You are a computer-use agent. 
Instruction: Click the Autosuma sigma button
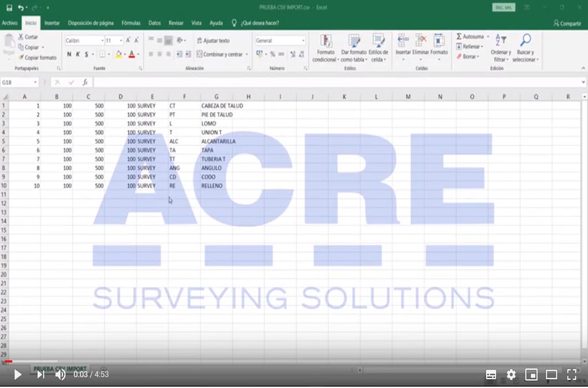(470, 37)
